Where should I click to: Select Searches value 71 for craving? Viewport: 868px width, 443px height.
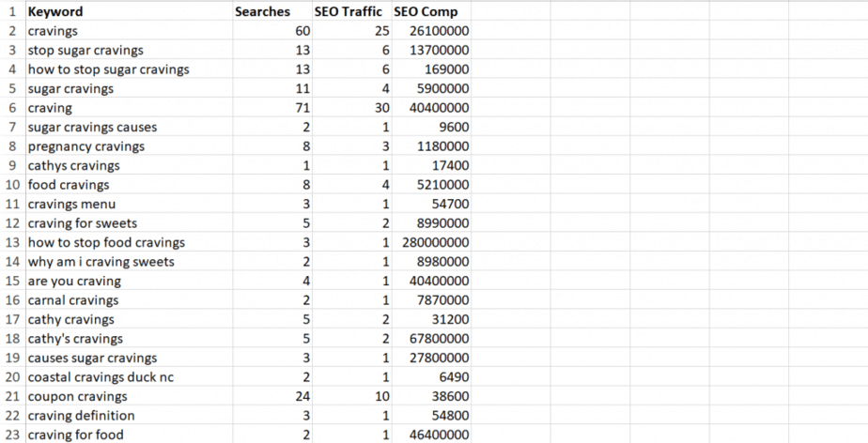click(302, 108)
